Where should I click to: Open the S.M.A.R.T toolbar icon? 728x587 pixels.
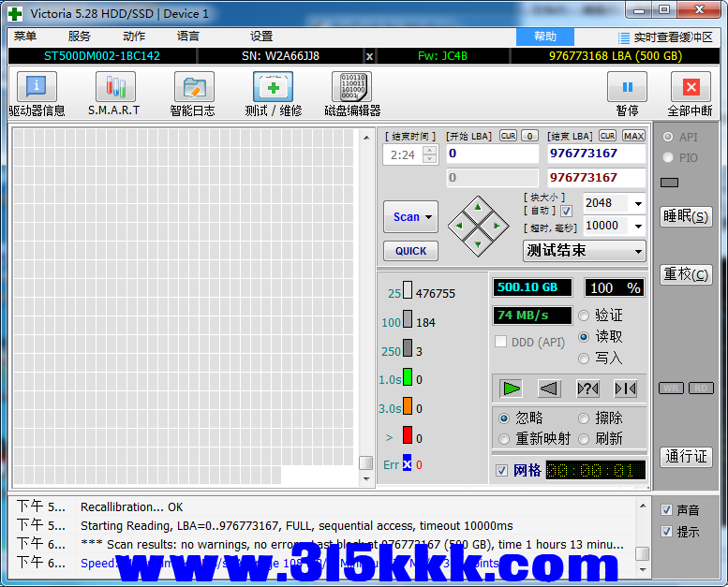point(114,88)
